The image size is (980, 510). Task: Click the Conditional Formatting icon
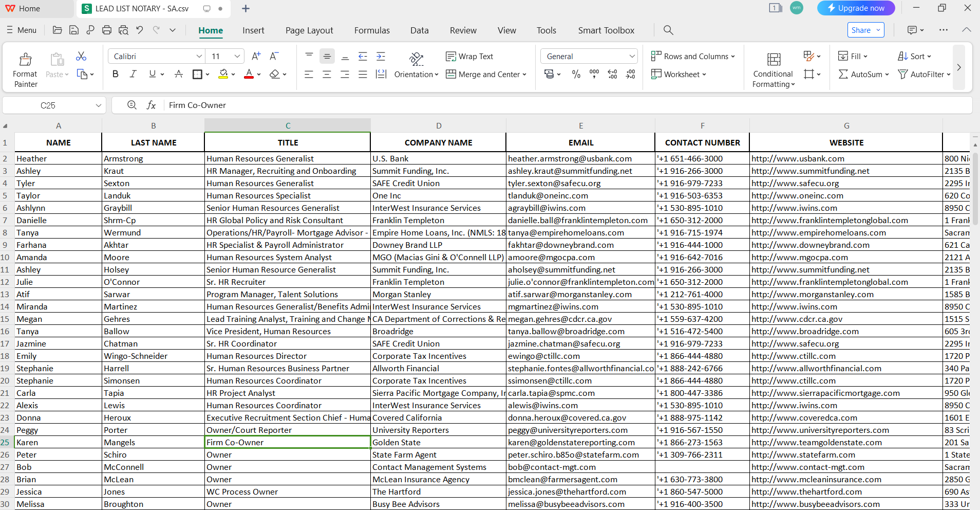774,60
